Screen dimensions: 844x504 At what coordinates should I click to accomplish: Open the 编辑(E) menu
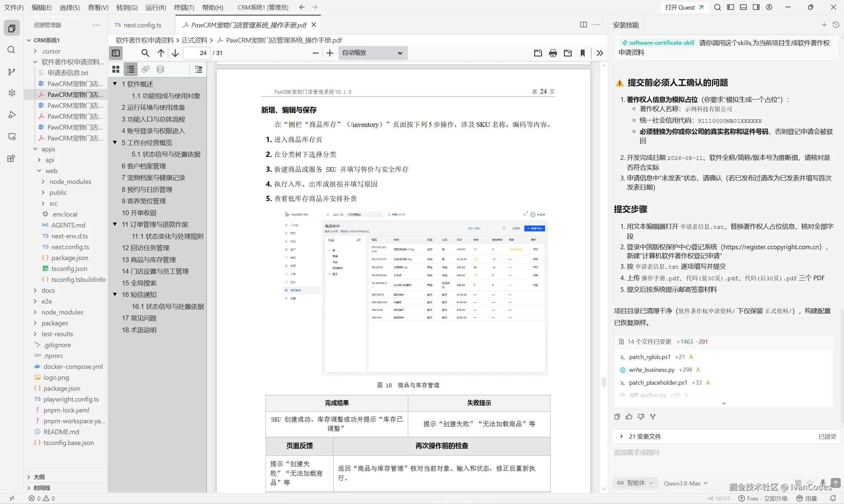point(42,7)
